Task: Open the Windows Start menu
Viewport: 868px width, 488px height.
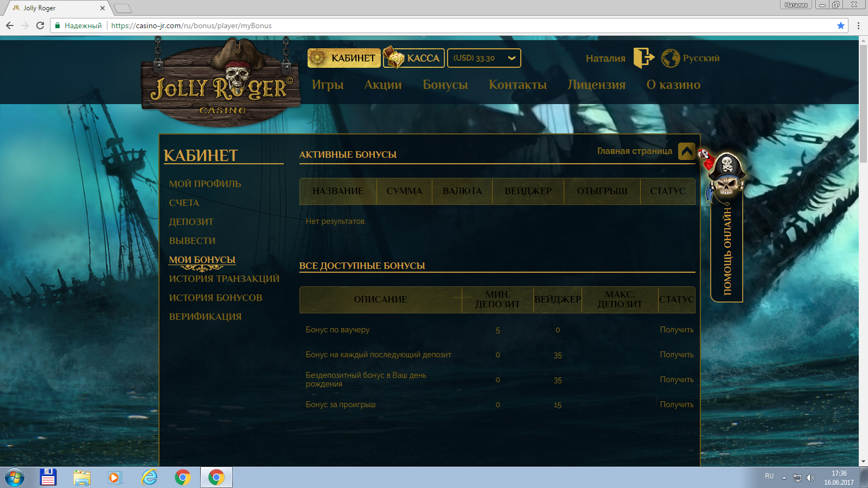Action: (x=15, y=478)
